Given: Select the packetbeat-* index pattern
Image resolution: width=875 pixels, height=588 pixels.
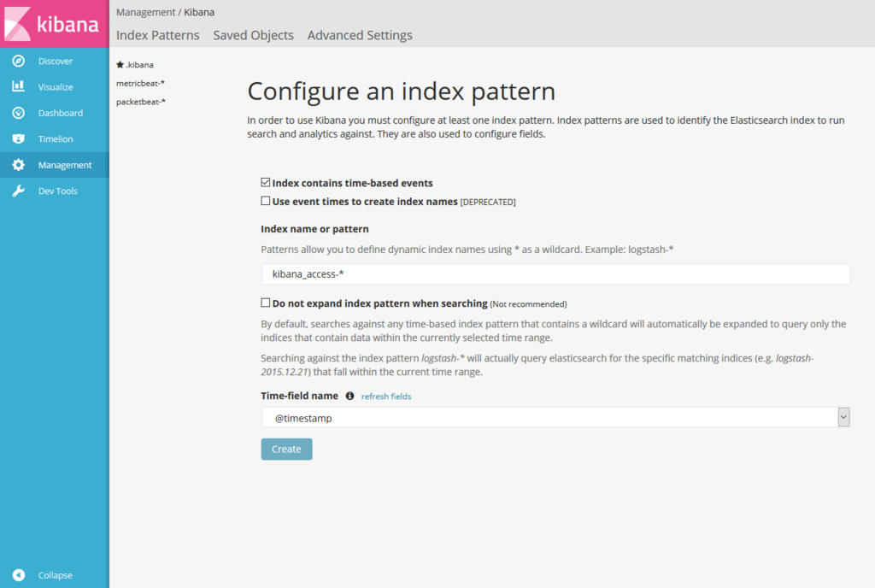Looking at the screenshot, I should (141, 102).
